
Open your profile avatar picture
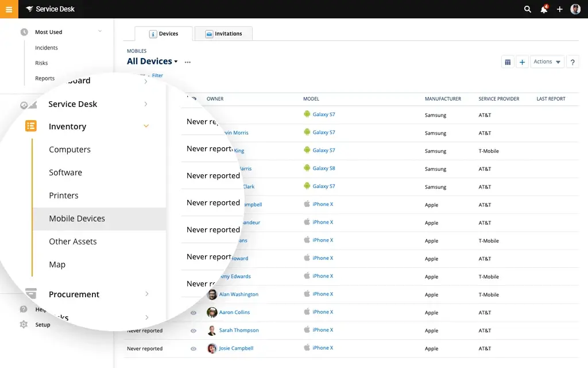click(575, 9)
